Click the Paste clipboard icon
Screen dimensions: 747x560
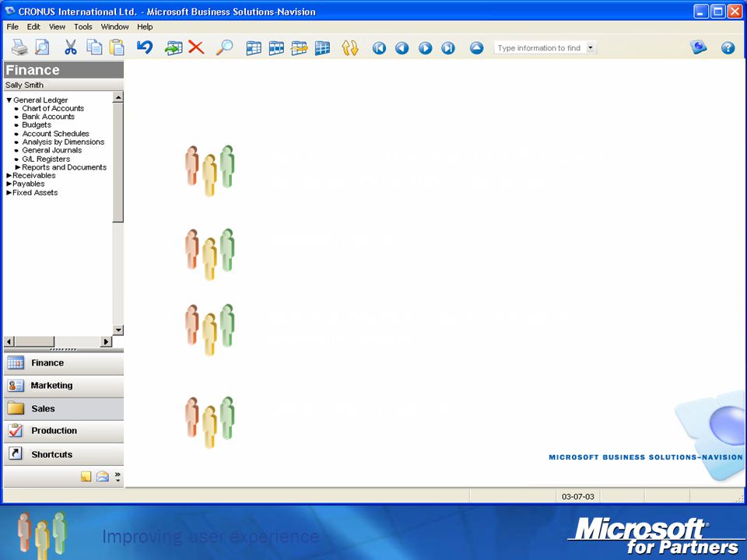(x=117, y=47)
